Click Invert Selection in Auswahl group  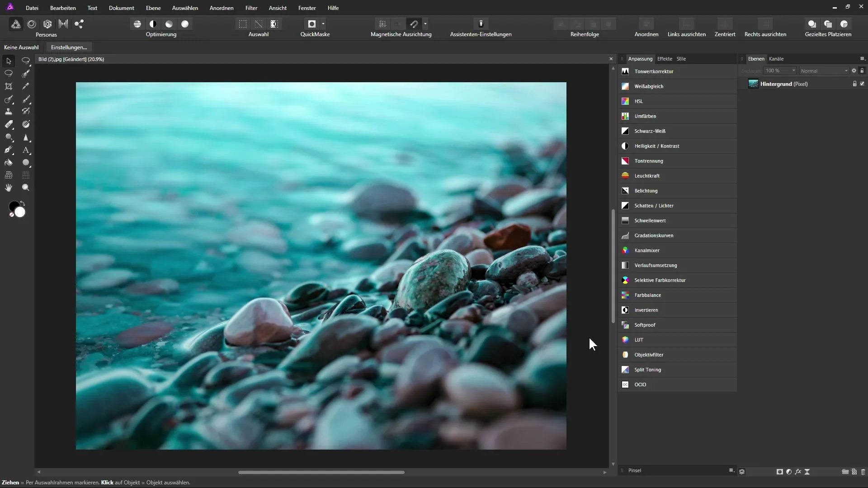tap(274, 24)
